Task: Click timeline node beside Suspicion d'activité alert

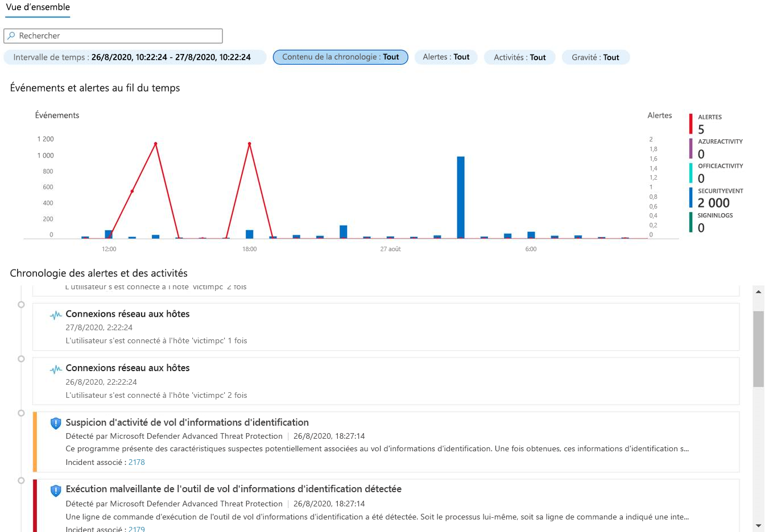Action: point(21,413)
